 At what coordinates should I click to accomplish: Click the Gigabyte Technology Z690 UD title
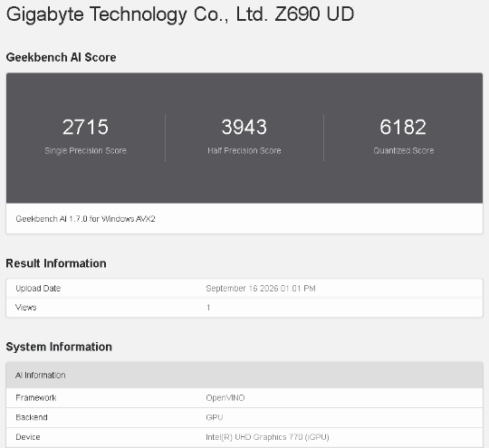180,14
